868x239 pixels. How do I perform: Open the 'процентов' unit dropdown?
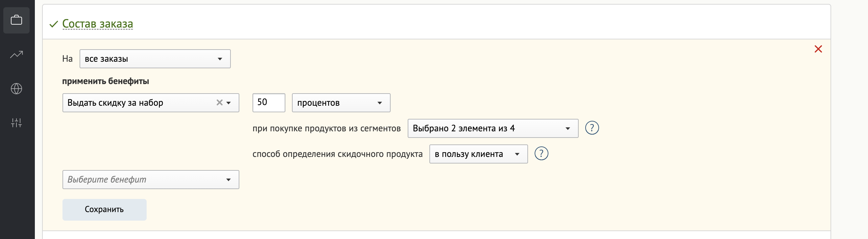(341, 103)
